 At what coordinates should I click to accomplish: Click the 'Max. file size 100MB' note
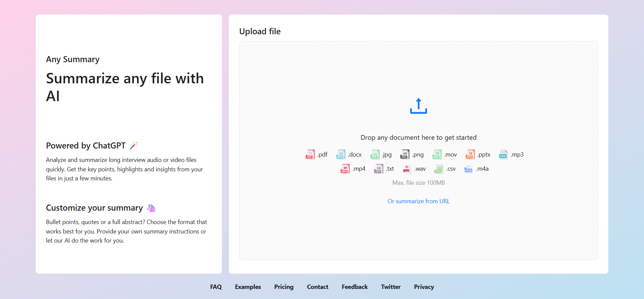[419, 183]
